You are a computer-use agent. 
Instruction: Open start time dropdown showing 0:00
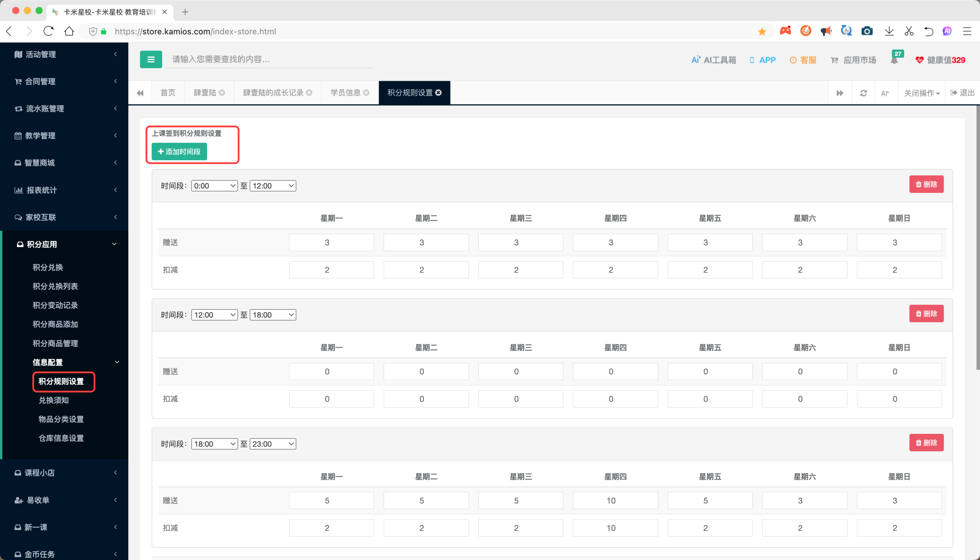(x=214, y=186)
